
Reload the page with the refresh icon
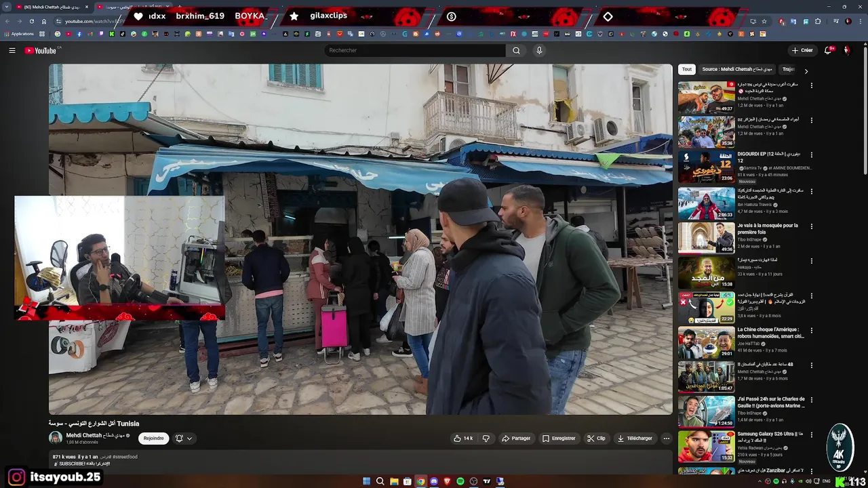[31, 21]
